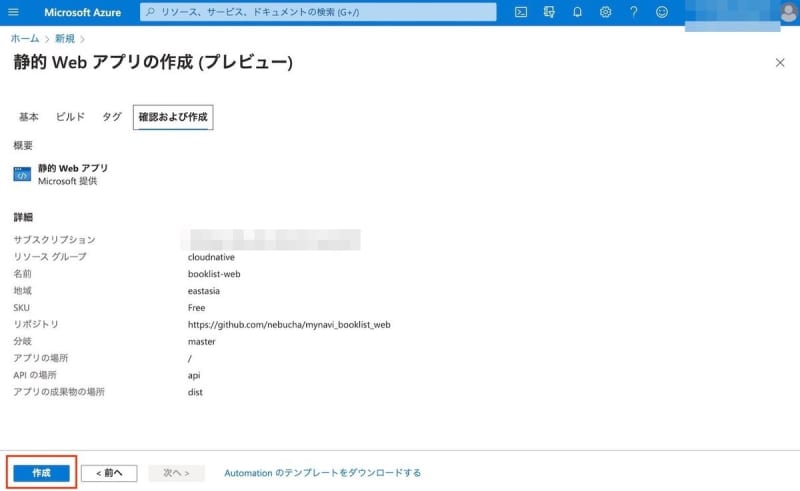The image size is (800, 491).
Task: Open directory and subscription filter icon
Action: 549,12
